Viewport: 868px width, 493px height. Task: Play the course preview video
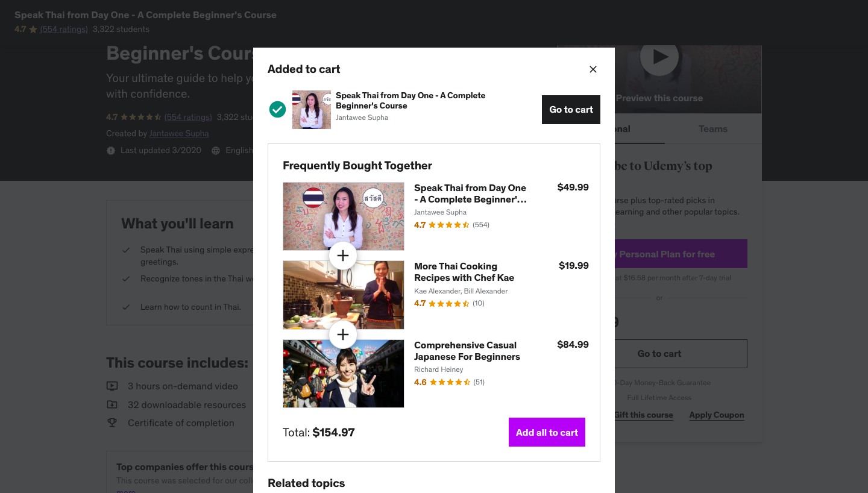659,58
